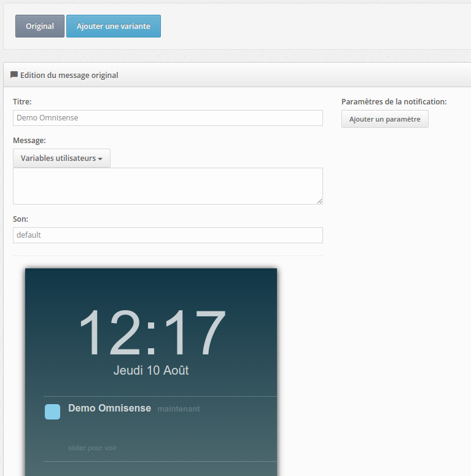
Task: Click the Paramètres de la notification heading
Action: pos(394,101)
